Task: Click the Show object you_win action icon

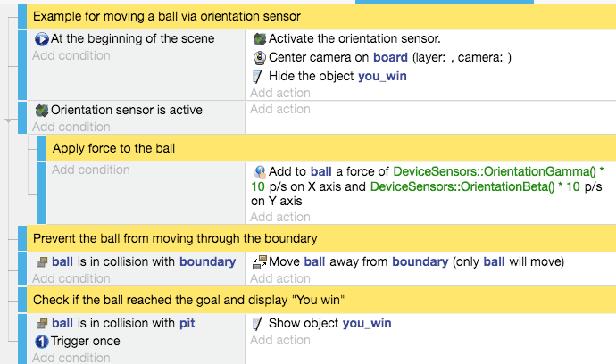Action: point(259,323)
